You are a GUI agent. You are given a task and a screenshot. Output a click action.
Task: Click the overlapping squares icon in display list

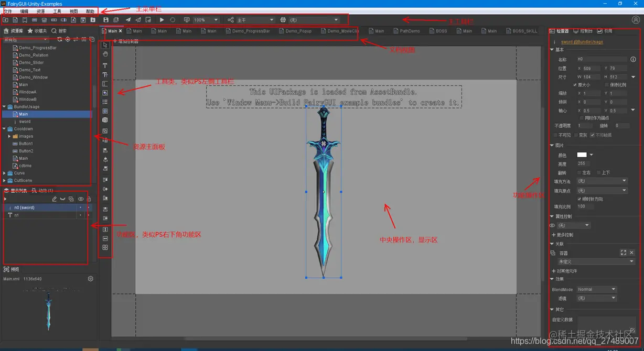(71, 199)
